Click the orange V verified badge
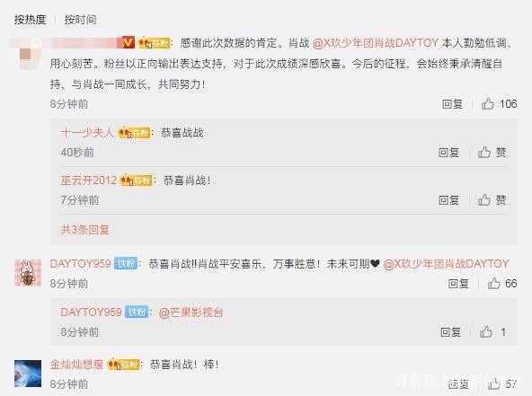The image size is (532, 396). (128, 43)
